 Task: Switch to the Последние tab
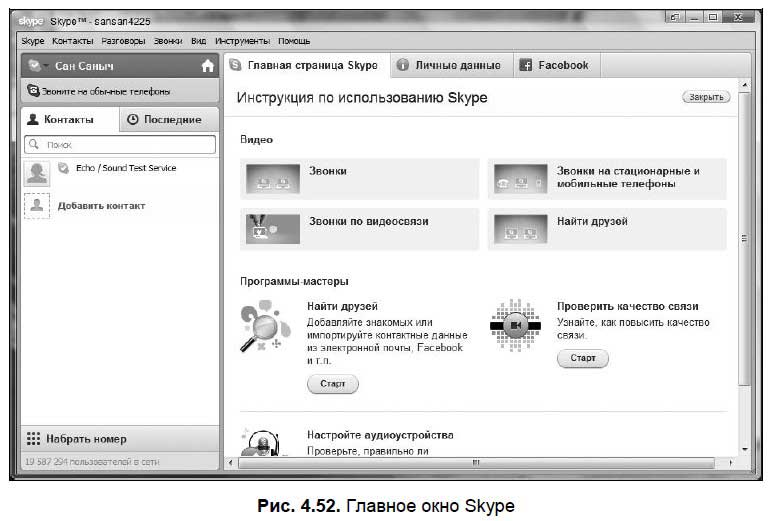pos(168,120)
